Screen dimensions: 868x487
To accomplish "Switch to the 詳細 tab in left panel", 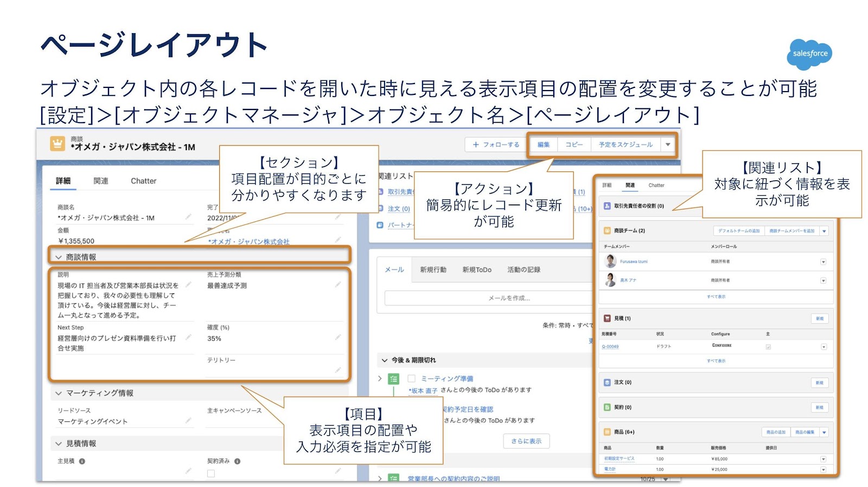I will (63, 181).
